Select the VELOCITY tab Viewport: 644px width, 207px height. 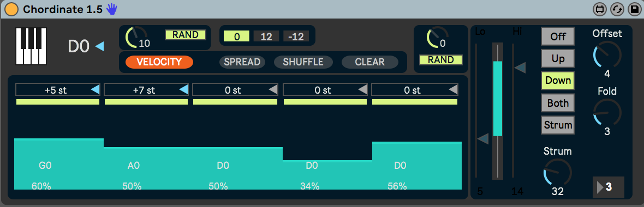(x=159, y=62)
